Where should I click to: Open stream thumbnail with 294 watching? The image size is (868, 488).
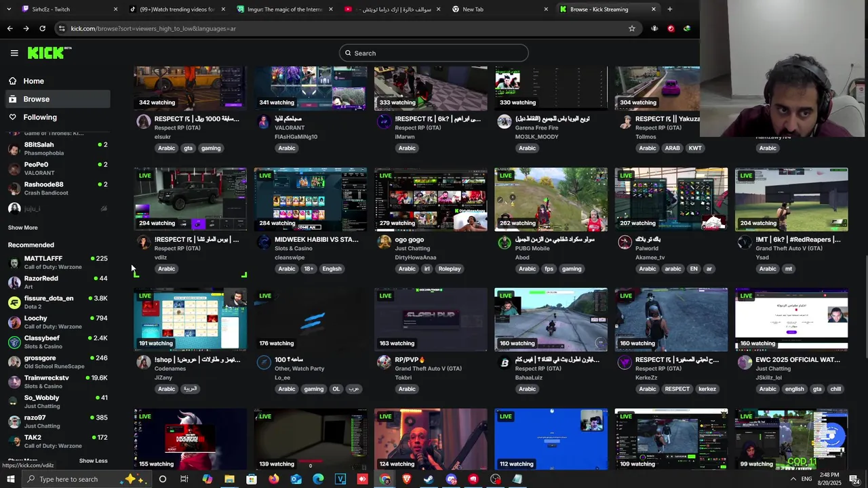point(190,199)
